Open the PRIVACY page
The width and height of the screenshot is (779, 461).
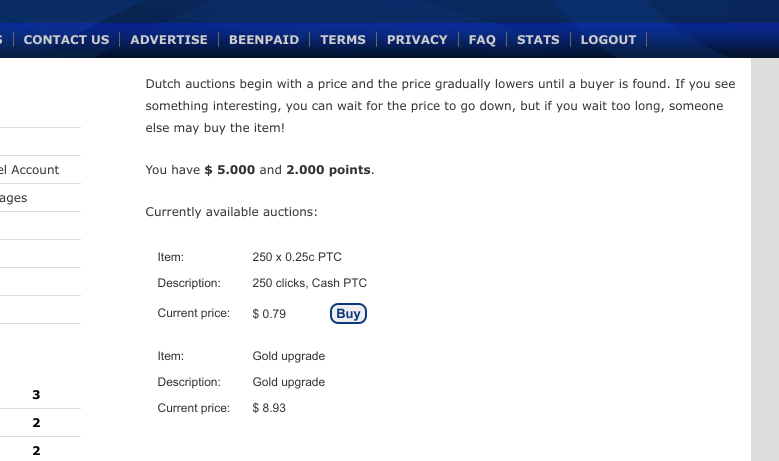pos(417,40)
